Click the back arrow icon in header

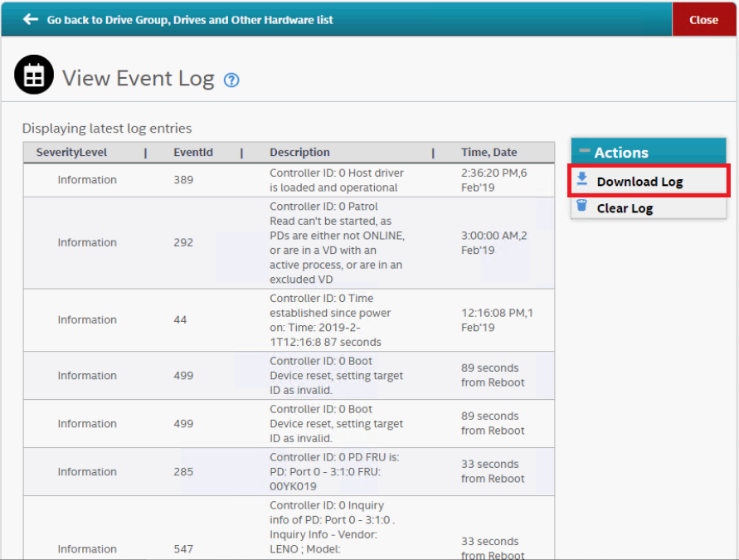31,19
